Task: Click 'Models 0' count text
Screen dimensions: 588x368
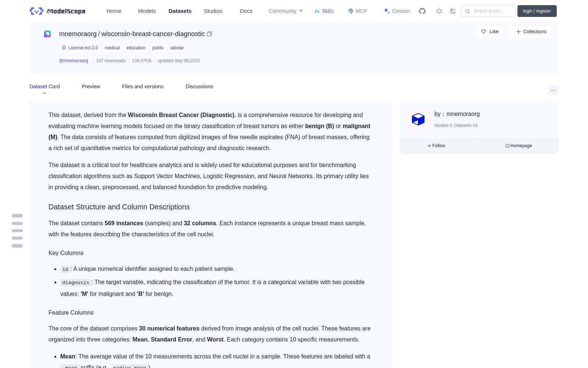Action: tap(443, 125)
